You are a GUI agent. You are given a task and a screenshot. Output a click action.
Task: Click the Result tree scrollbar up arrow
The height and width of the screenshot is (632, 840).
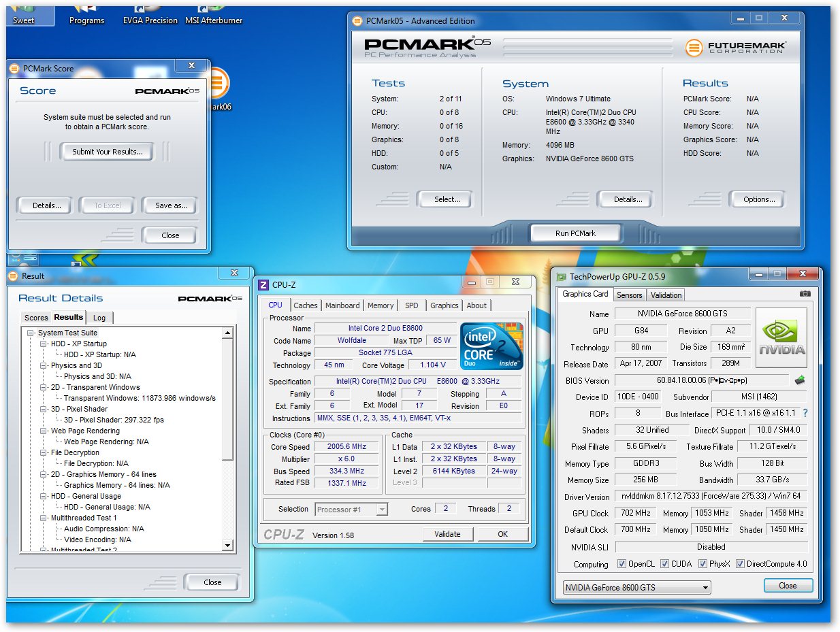(x=229, y=333)
